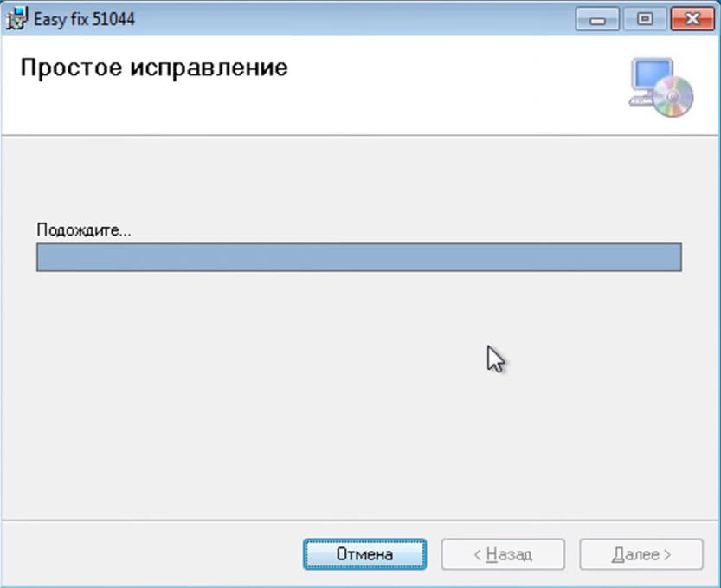The image size is (721, 588).
Task: Click the Простое исправление heading
Action: 154,68
